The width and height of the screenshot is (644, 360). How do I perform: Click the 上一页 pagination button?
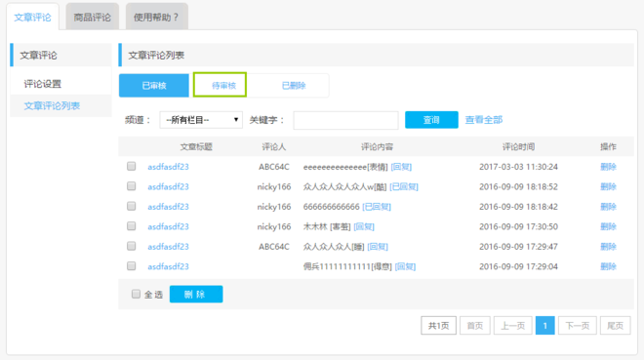click(513, 326)
